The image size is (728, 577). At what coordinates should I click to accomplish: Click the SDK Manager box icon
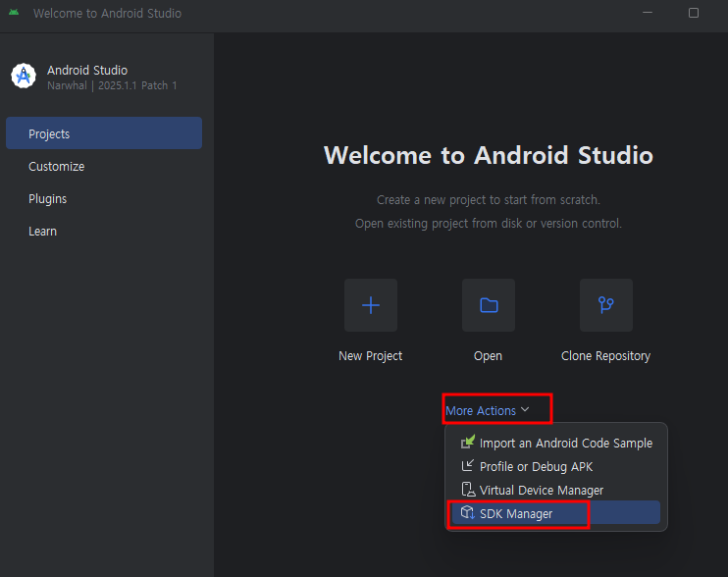pos(468,513)
